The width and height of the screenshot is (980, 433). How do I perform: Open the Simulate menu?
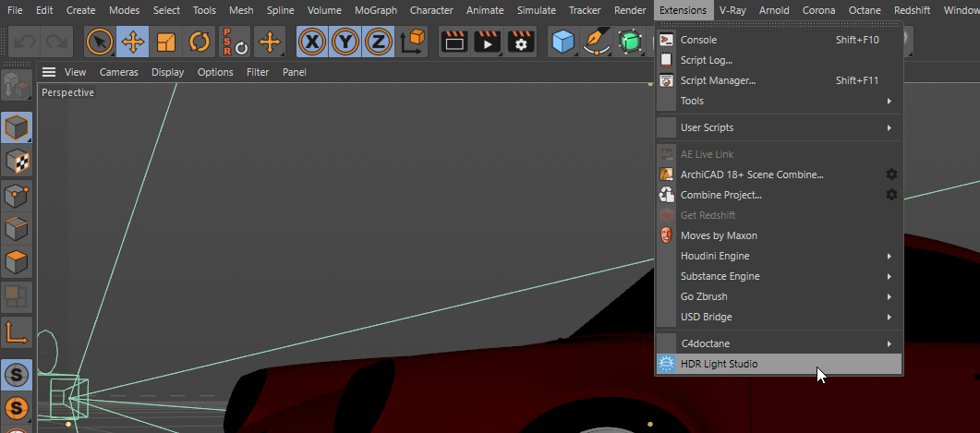click(537, 10)
